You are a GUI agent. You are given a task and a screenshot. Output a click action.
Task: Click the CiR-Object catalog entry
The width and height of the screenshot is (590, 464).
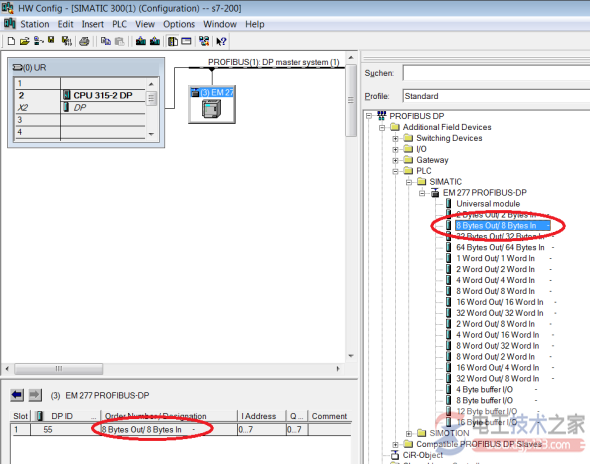pos(423,455)
